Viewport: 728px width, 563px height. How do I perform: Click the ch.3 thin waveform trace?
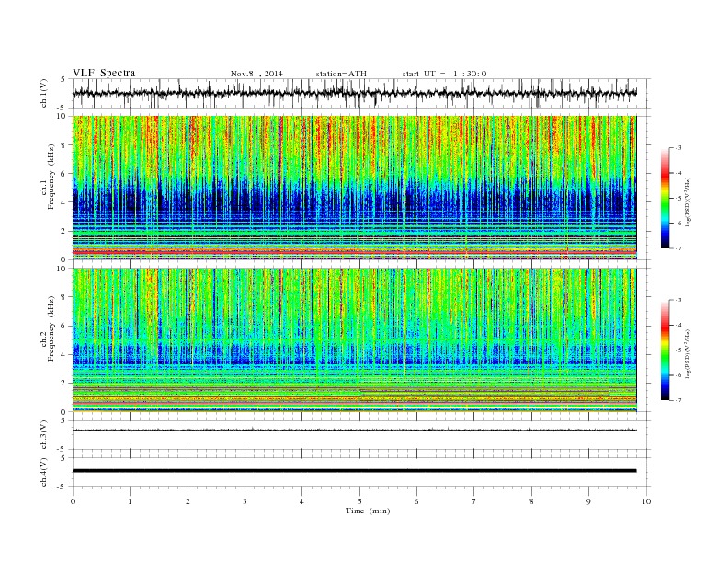click(354, 430)
